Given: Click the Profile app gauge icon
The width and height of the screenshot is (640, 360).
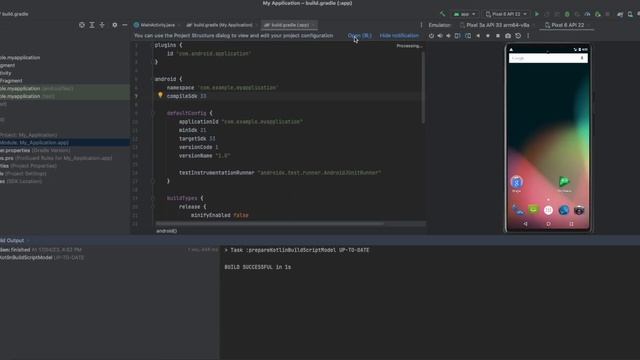Looking at the screenshot, I should pyautogui.click(x=587, y=14).
